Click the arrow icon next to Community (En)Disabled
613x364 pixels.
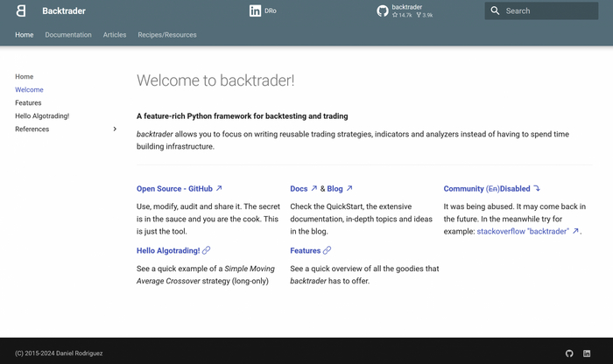(x=537, y=188)
